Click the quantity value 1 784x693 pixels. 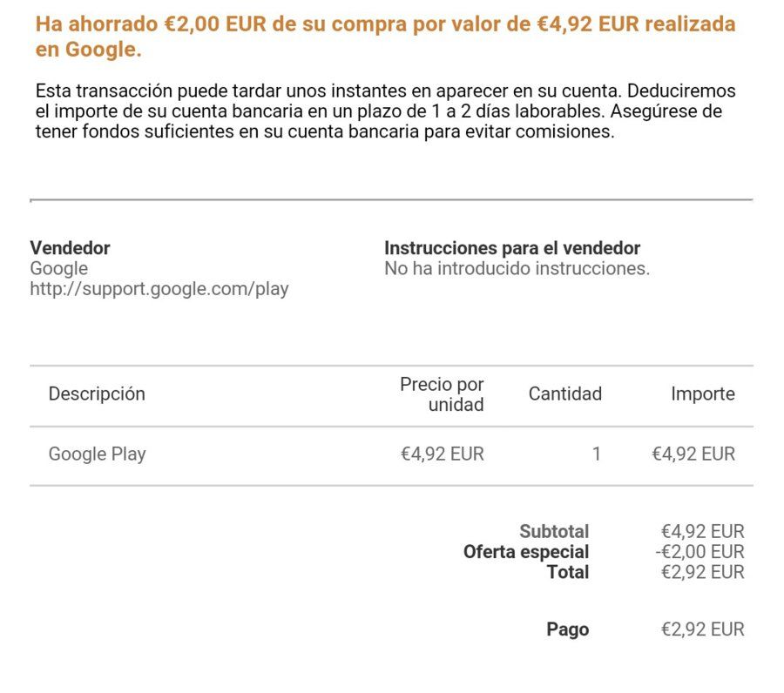[x=597, y=454]
